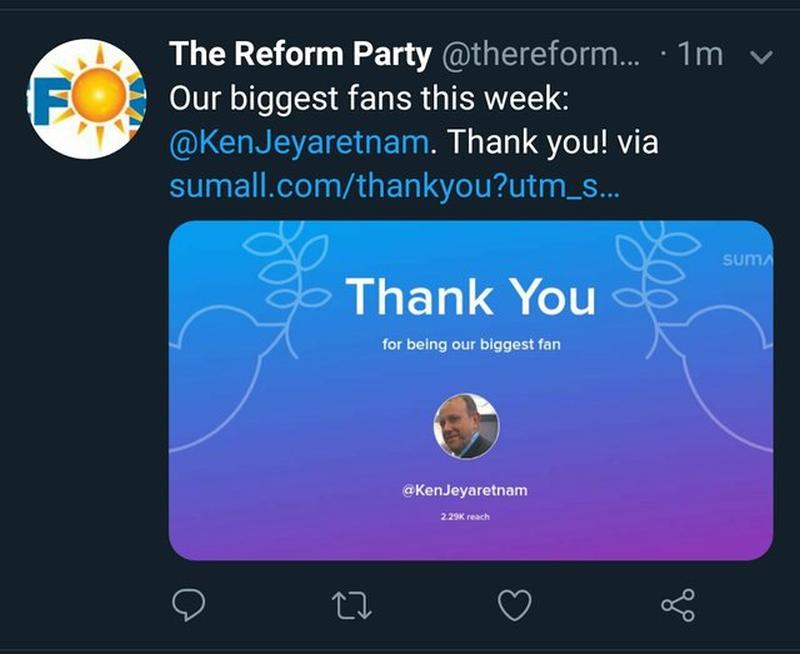
Task: Click the 1m timestamp
Action: pyautogui.click(x=700, y=54)
